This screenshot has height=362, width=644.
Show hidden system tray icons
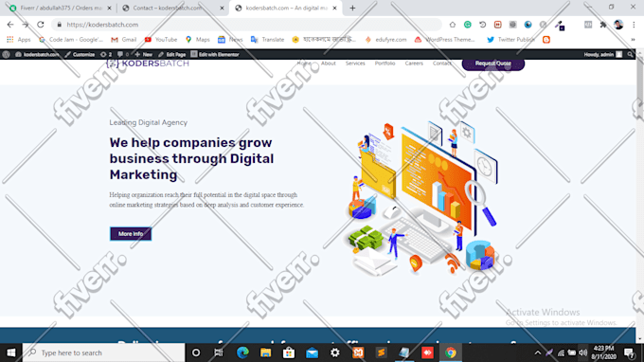(538, 353)
